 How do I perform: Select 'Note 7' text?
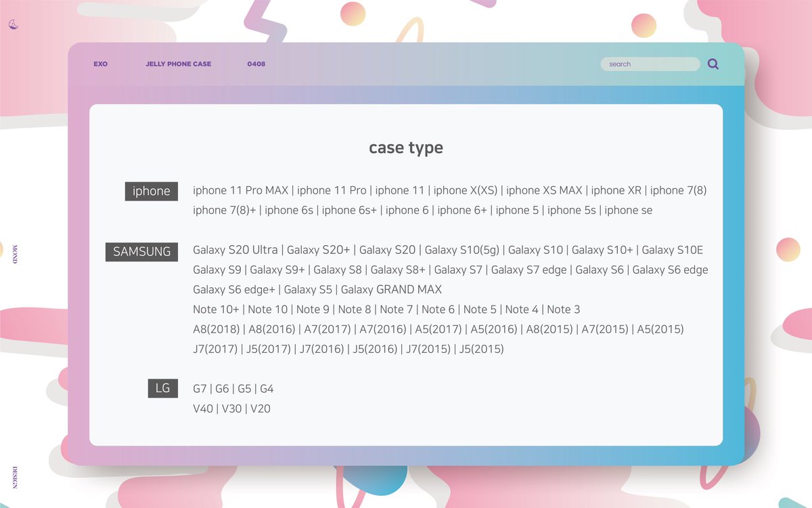coord(397,310)
